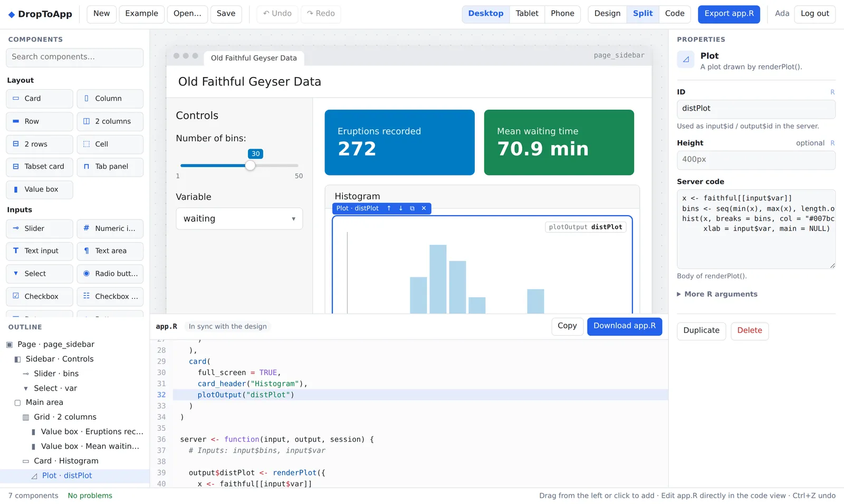The height and width of the screenshot is (504, 844).
Task: Add a Card layout component
Action: 40,99
